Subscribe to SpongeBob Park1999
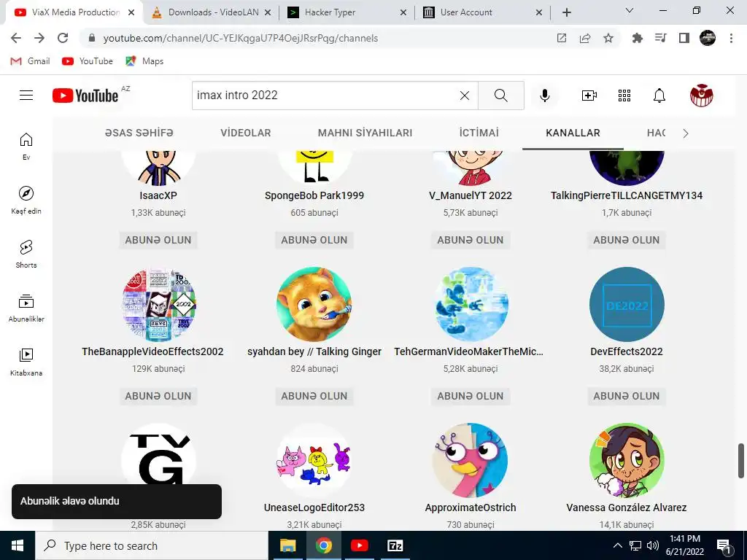The height and width of the screenshot is (560, 747). pos(314,240)
